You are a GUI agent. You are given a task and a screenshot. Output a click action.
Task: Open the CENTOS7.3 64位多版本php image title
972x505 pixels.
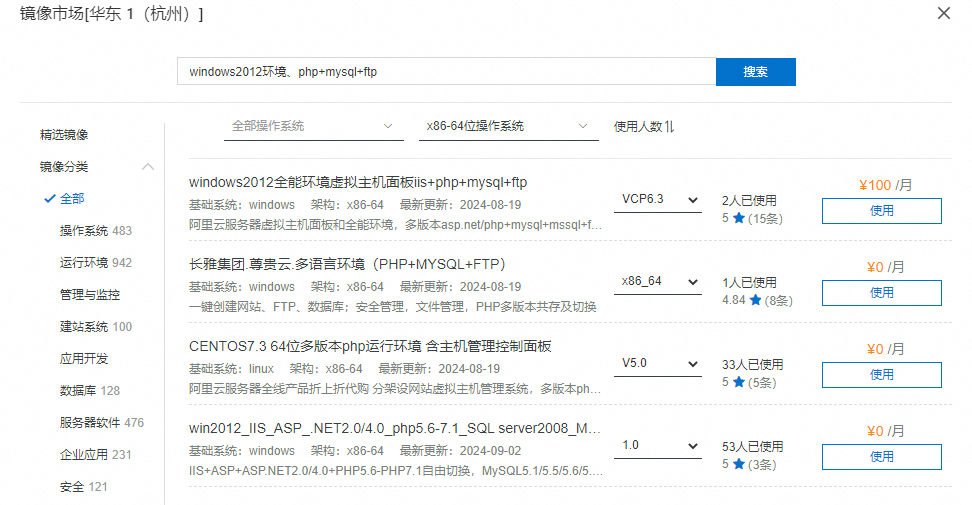point(370,346)
